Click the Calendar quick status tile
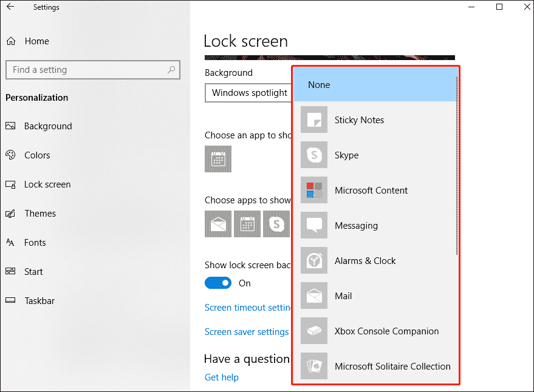 [x=247, y=224]
